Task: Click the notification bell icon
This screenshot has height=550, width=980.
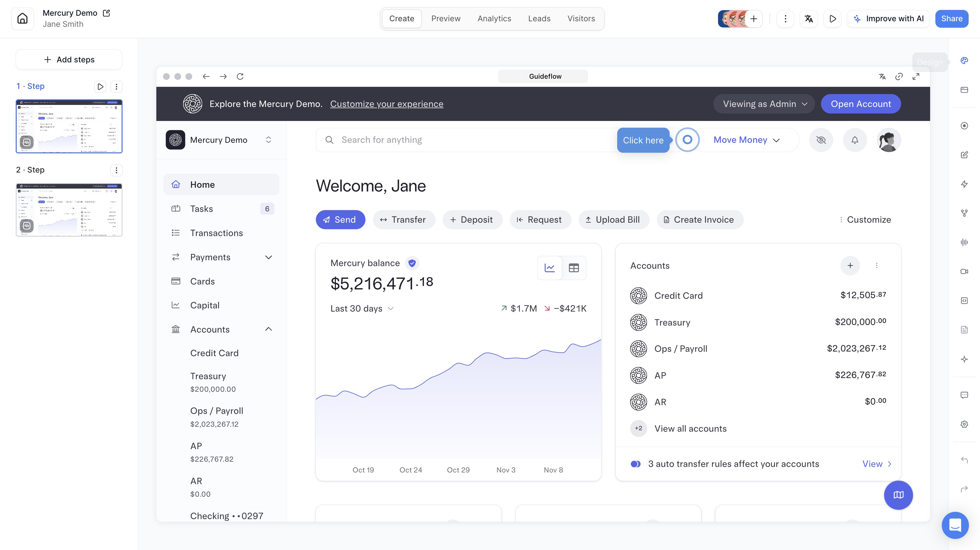Action: pyautogui.click(x=855, y=140)
